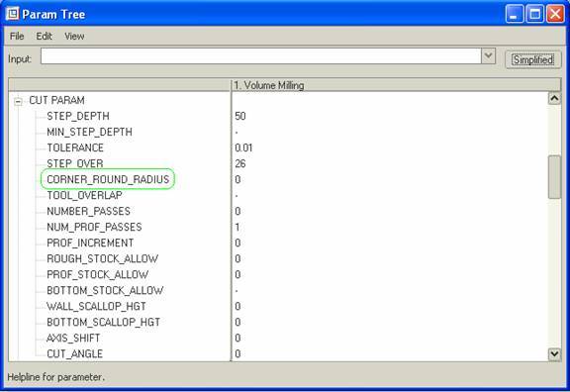570x392 pixels.
Task: Click the NUM_PROF_PASSES value 1
Action: point(237,228)
